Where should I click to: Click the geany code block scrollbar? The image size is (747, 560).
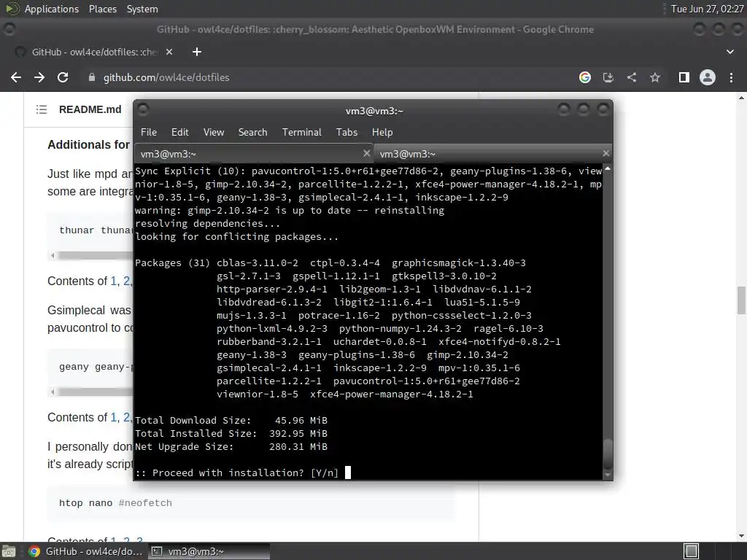point(94,392)
